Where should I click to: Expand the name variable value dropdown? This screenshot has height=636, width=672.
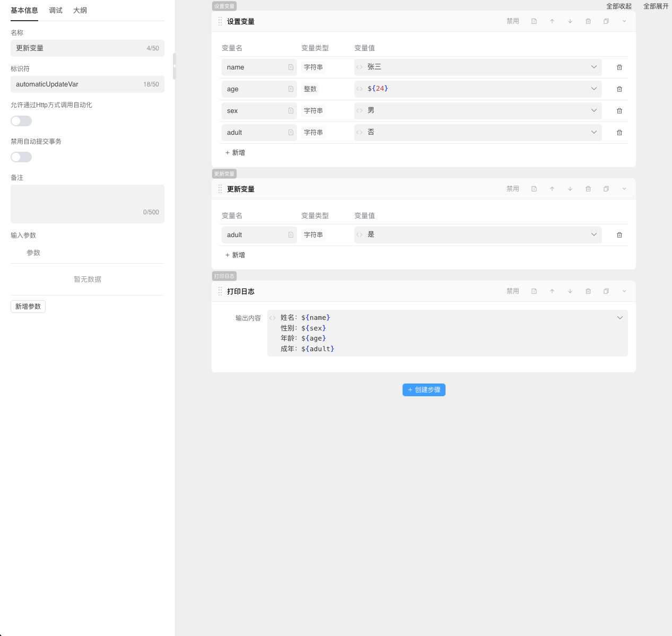(594, 67)
